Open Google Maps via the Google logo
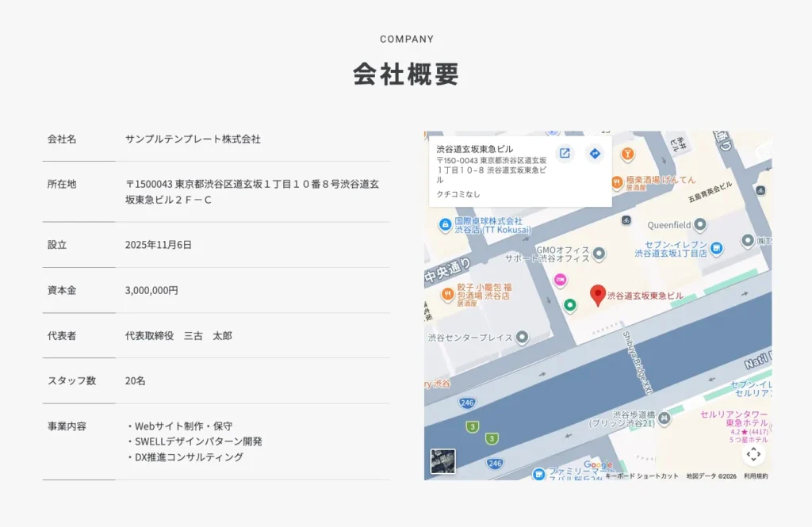Screen dimensions: 812x527 596,464
